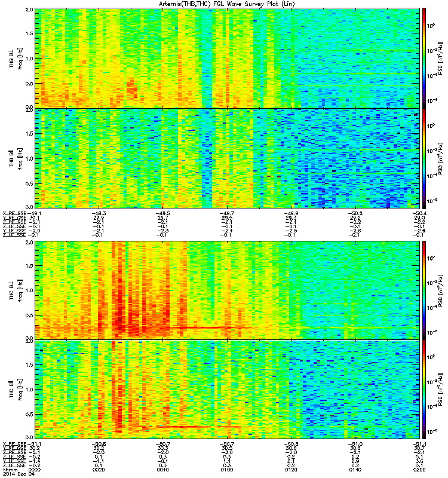Click the THB X_RE_GSE value '-49.5'
Image resolution: width=448 pixels, height=478 pixels.
tap(163, 213)
